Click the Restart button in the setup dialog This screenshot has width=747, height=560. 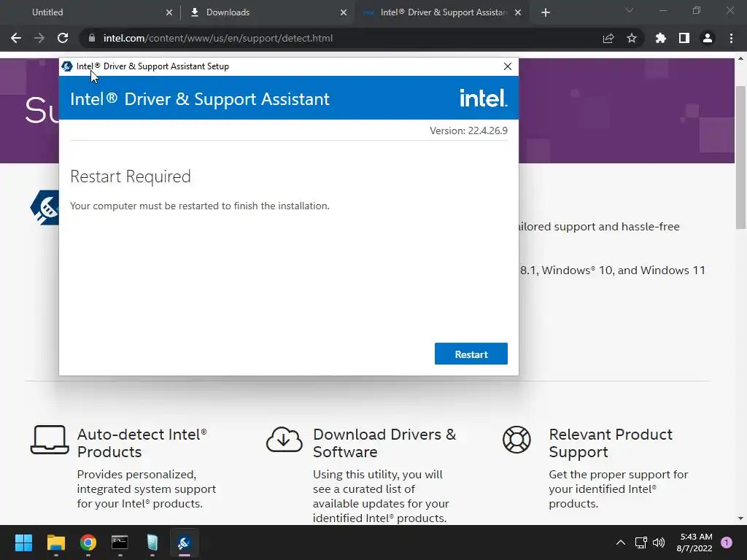471,354
